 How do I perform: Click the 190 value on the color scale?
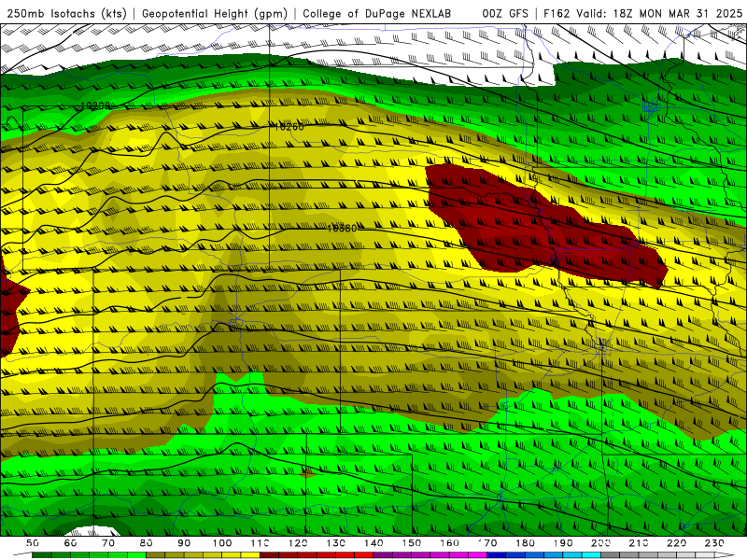(563, 543)
